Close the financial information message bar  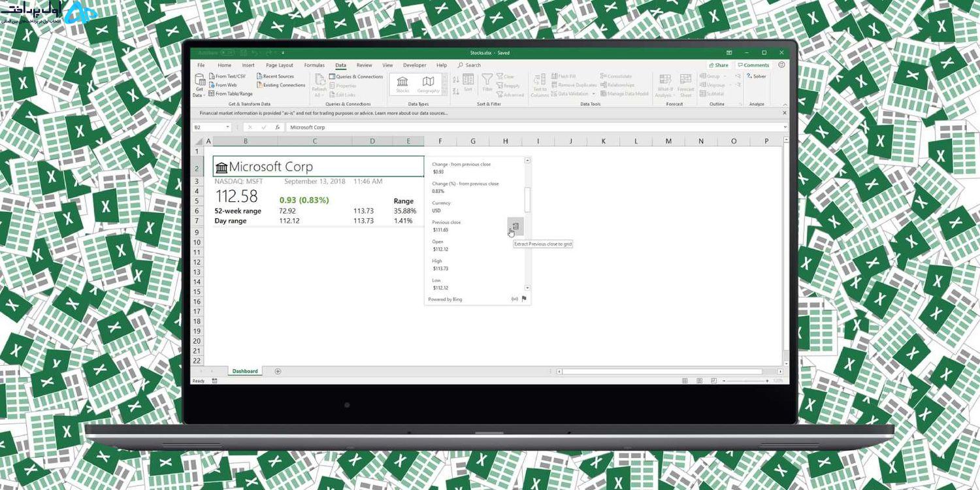[x=785, y=113]
